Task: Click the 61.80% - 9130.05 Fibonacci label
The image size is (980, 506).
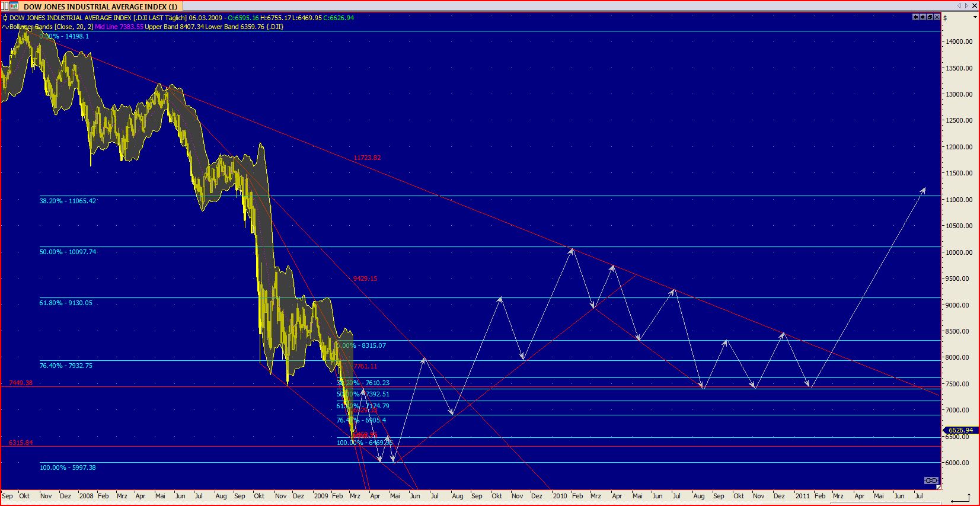Action: pyautogui.click(x=66, y=303)
